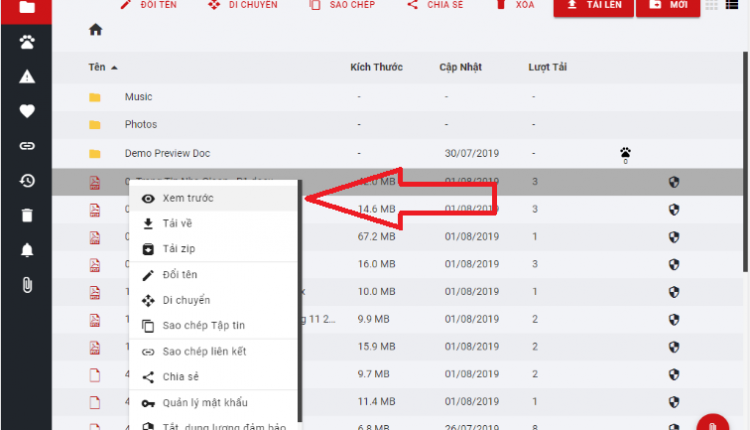Choose Đổi tên from the context menu

213,275
